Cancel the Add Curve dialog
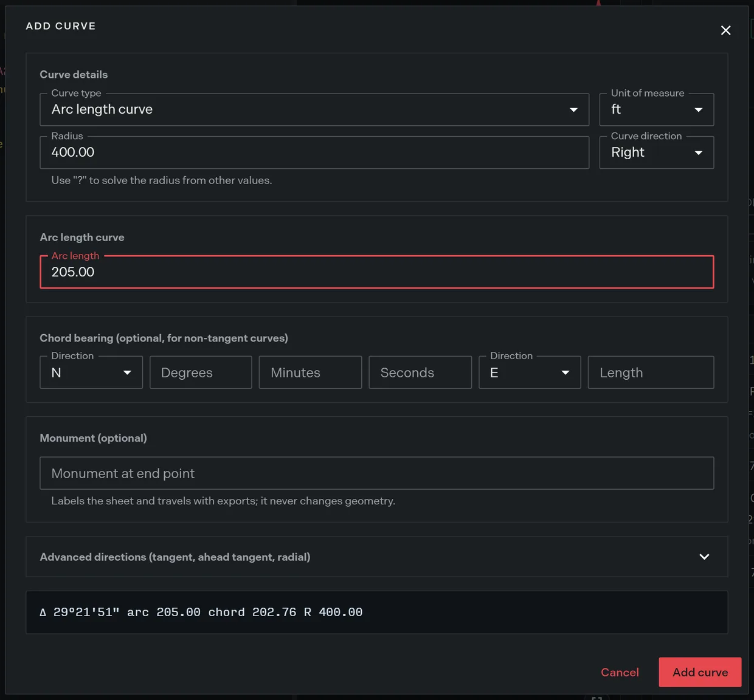The height and width of the screenshot is (700, 754). point(620,672)
